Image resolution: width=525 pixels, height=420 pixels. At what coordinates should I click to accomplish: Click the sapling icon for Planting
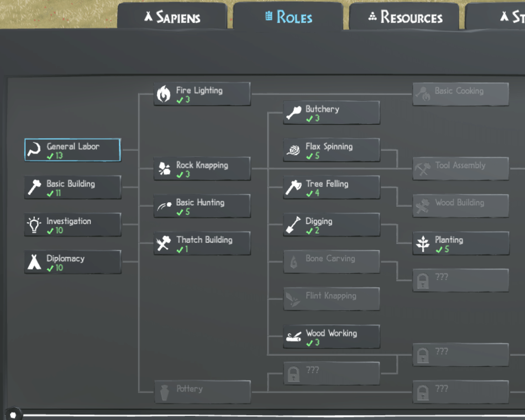pyautogui.click(x=423, y=244)
